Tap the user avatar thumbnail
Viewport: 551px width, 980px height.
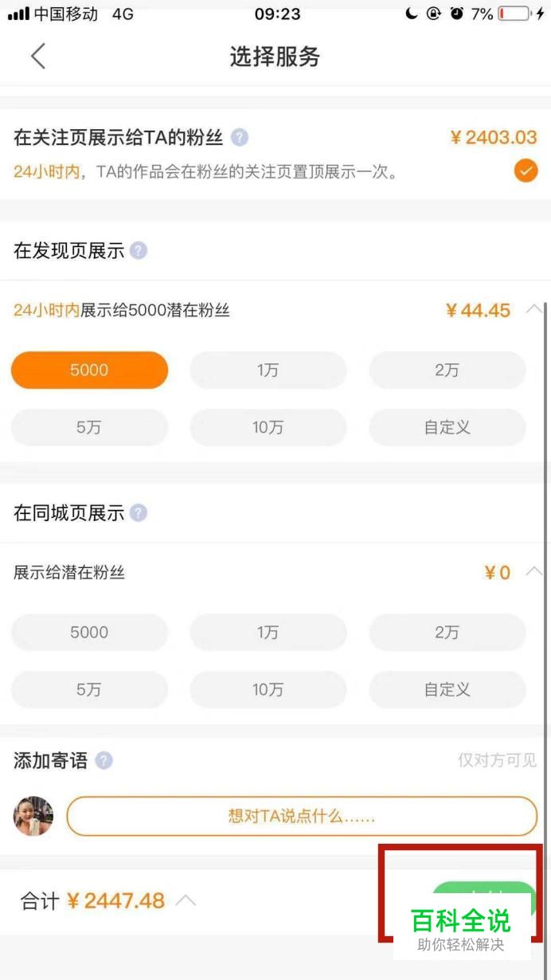(33, 816)
